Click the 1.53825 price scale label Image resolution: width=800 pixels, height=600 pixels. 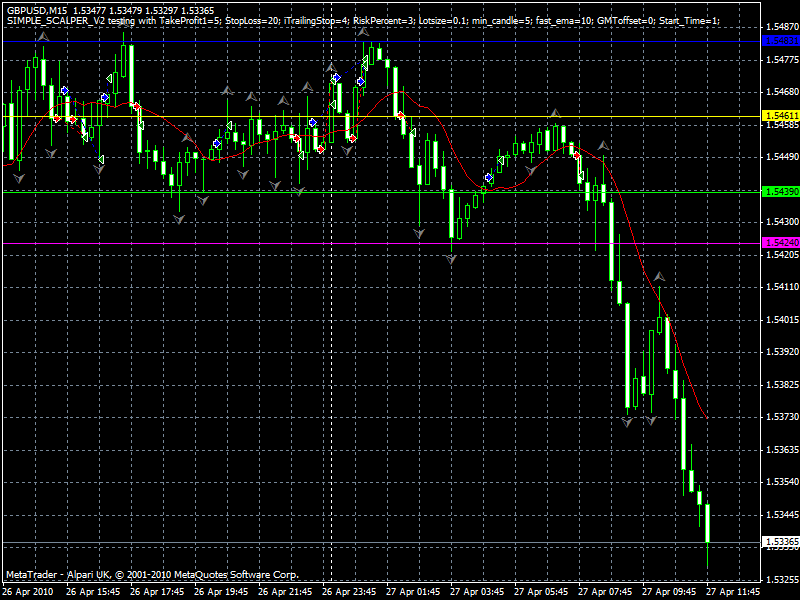coord(782,385)
